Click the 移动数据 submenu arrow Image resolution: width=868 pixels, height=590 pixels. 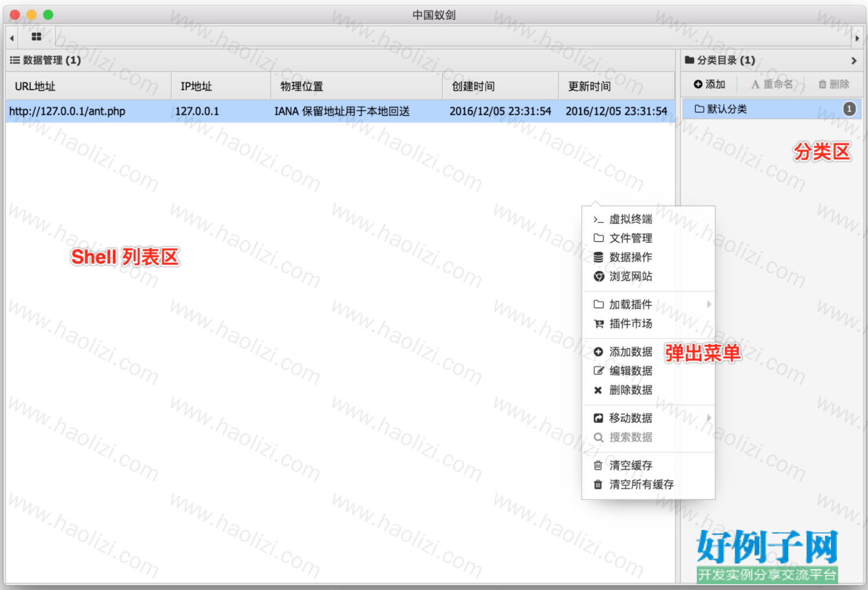[709, 418]
